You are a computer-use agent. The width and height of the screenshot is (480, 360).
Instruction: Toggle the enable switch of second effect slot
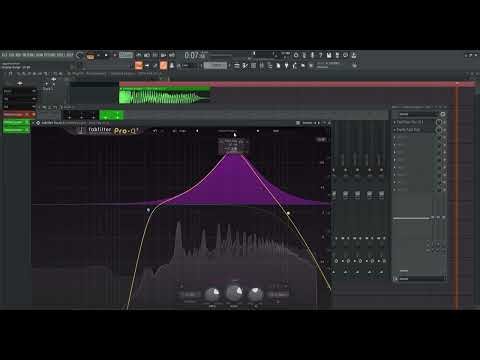click(x=444, y=130)
